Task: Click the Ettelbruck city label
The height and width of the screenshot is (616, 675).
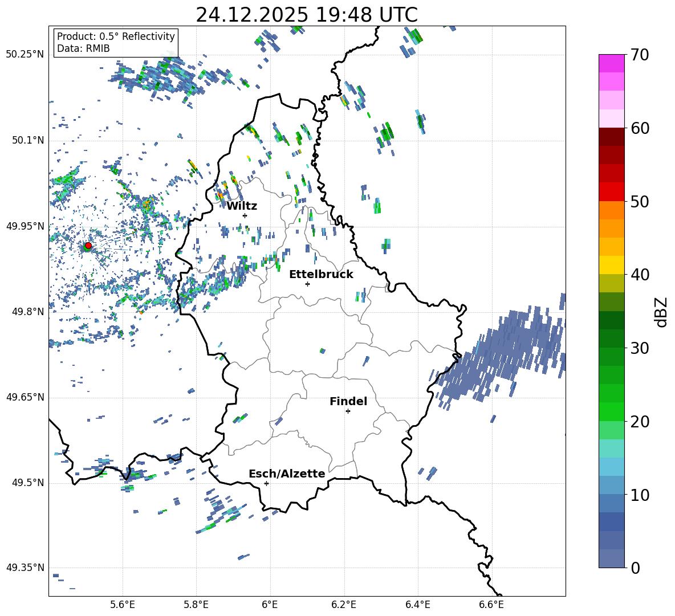Action: pos(321,275)
